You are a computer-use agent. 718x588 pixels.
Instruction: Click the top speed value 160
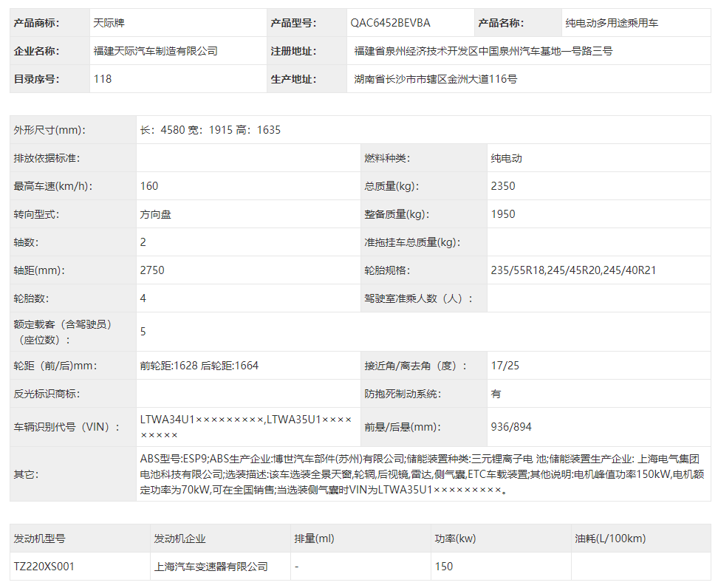pyautogui.click(x=149, y=186)
